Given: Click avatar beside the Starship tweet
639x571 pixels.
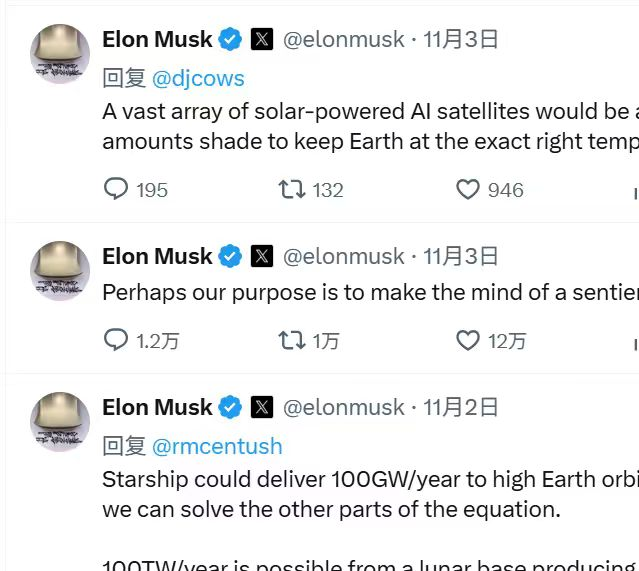Looking at the screenshot, I should (x=60, y=421).
